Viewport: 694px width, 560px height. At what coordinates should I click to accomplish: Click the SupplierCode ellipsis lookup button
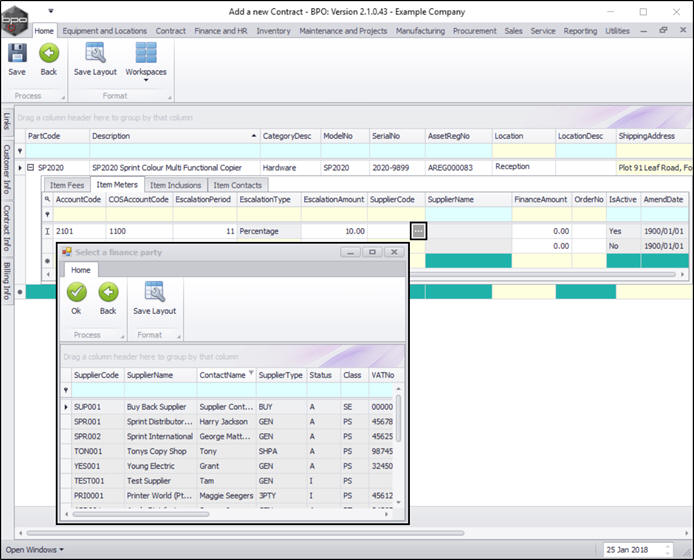point(418,230)
